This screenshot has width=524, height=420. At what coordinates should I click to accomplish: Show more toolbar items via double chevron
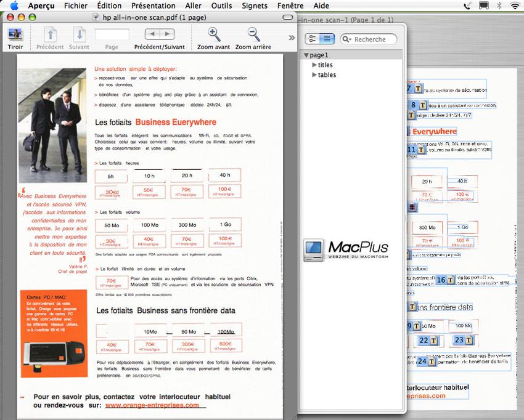click(x=292, y=38)
